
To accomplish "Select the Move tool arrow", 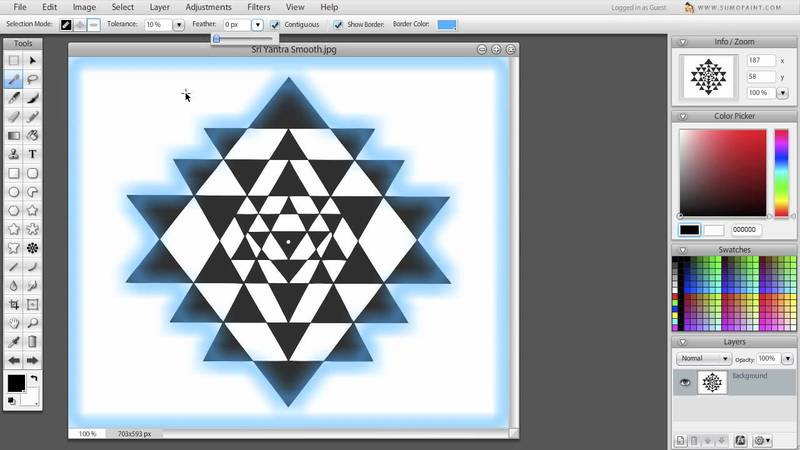I will point(32,61).
